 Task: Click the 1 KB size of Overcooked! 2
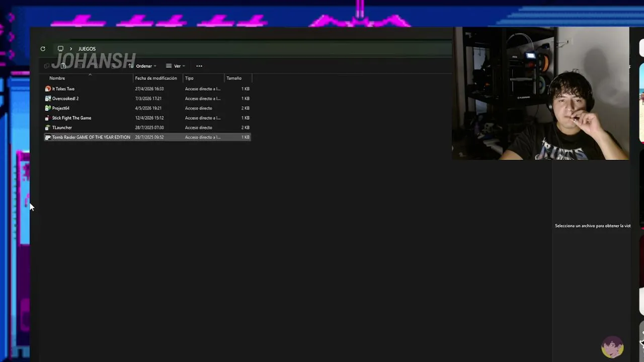(246, 99)
